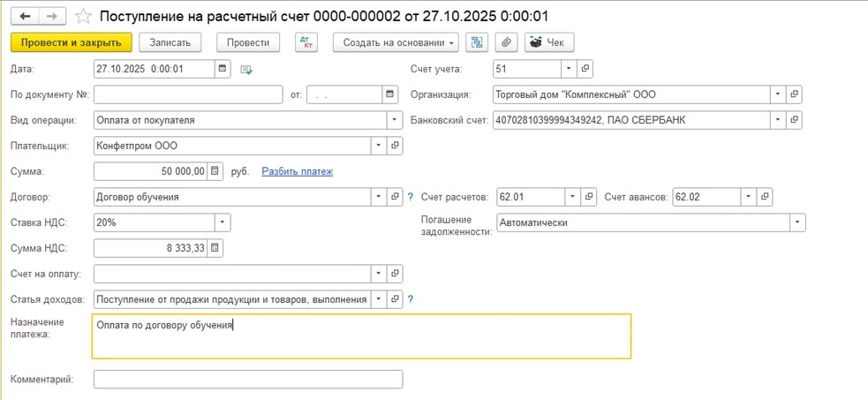Open calculator for Сумма НДС field

pos(215,248)
